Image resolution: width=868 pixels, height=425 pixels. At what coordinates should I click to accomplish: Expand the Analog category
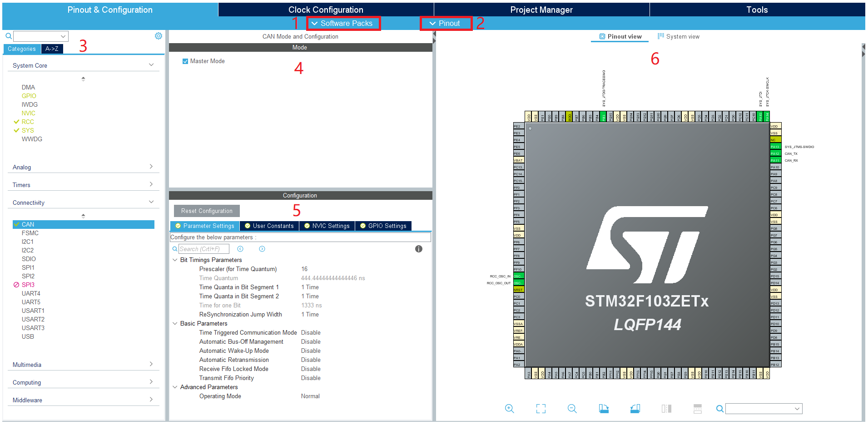(x=151, y=167)
